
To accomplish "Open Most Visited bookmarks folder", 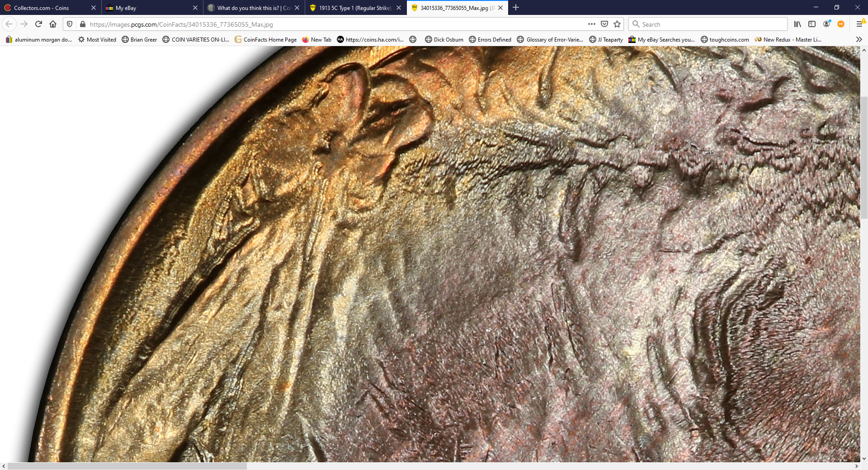I will coord(97,39).
